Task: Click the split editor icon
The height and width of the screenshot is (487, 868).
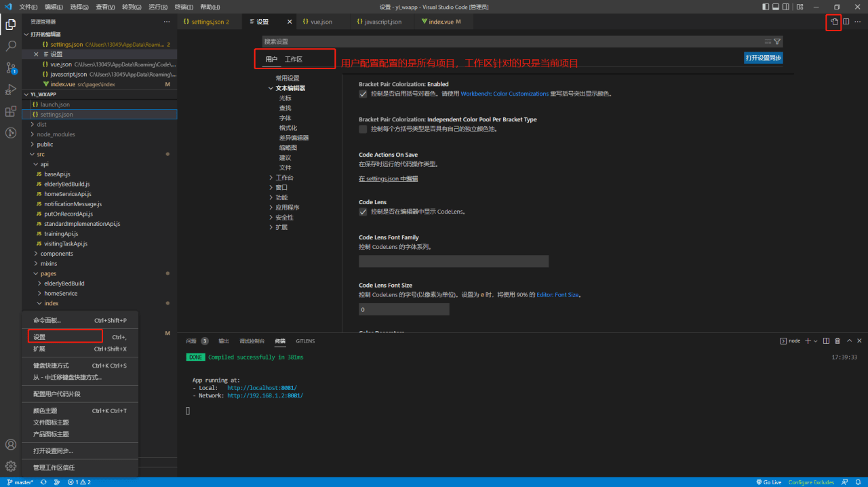Action: point(846,22)
